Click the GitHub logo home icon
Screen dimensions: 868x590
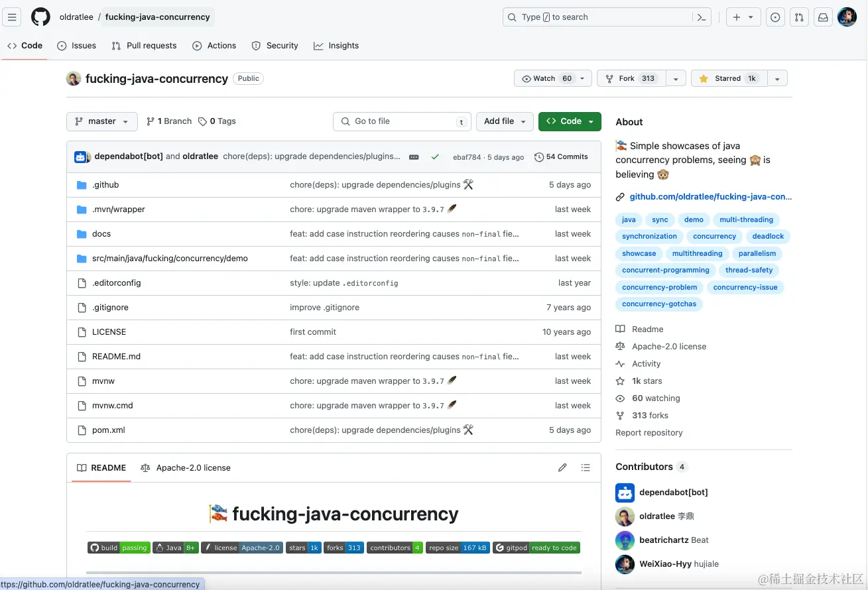tap(40, 17)
